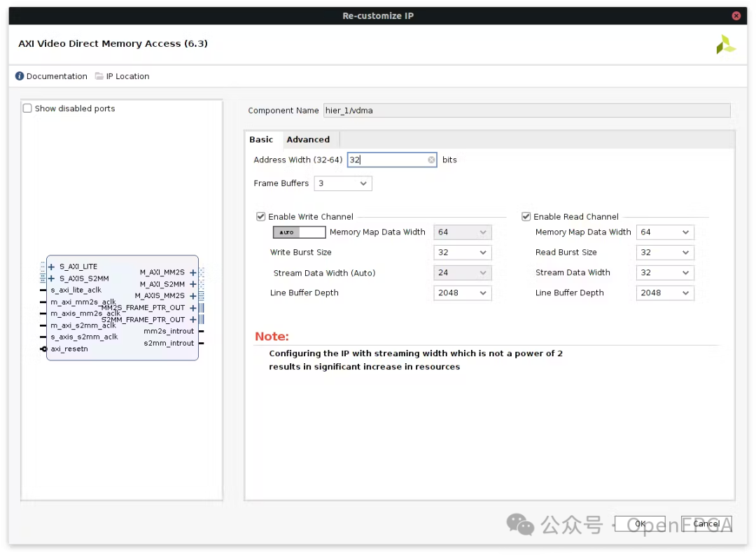The width and height of the screenshot is (756, 555).
Task: Switch to the Advanced tab
Action: [308, 139]
